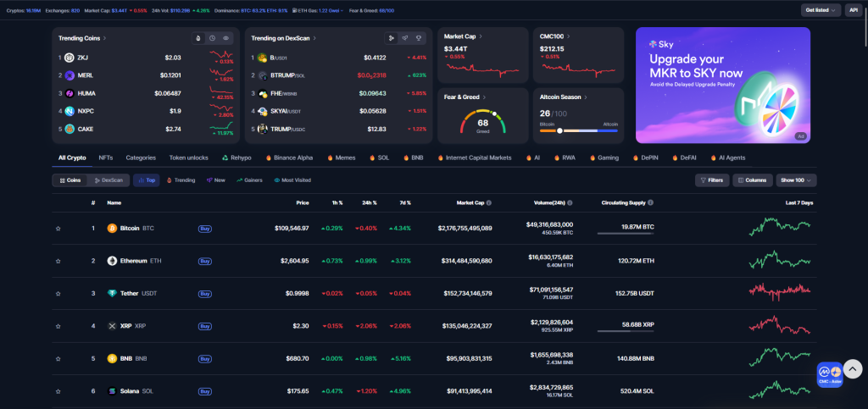Open the Get listed dropdown
The height and width of the screenshot is (409, 868).
click(x=821, y=10)
